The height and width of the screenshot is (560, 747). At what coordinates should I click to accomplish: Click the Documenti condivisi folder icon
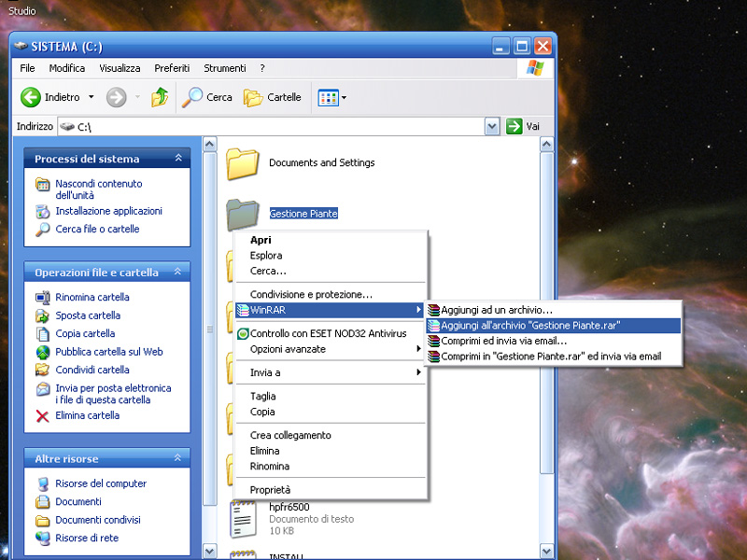pos(43,520)
